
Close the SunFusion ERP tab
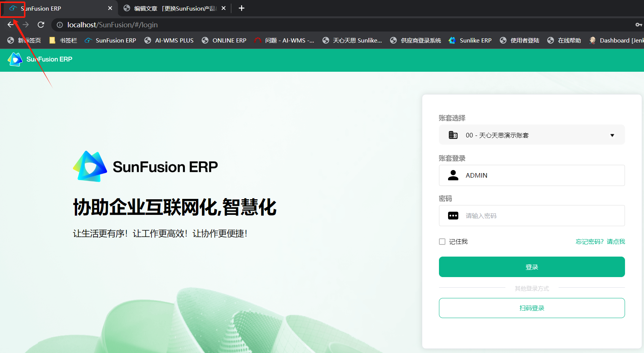[110, 8]
